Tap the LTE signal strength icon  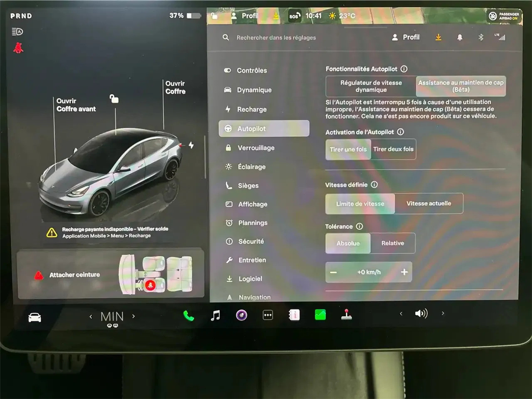[500, 37]
